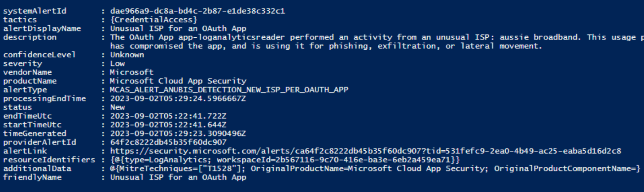Image resolution: width=644 pixels, height=192 pixels.
Task: Select the endTimeUtc timestamp value
Action: pyautogui.click(x=168, y=116)
